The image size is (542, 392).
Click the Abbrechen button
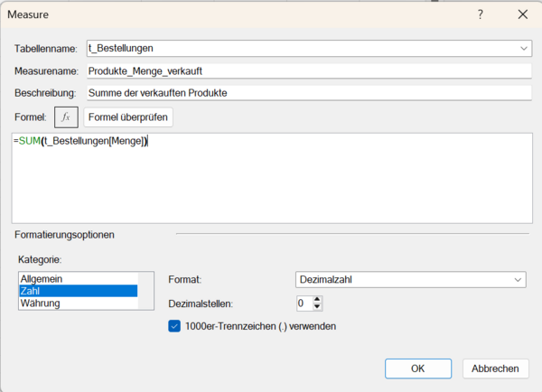(x=495, y=369)
